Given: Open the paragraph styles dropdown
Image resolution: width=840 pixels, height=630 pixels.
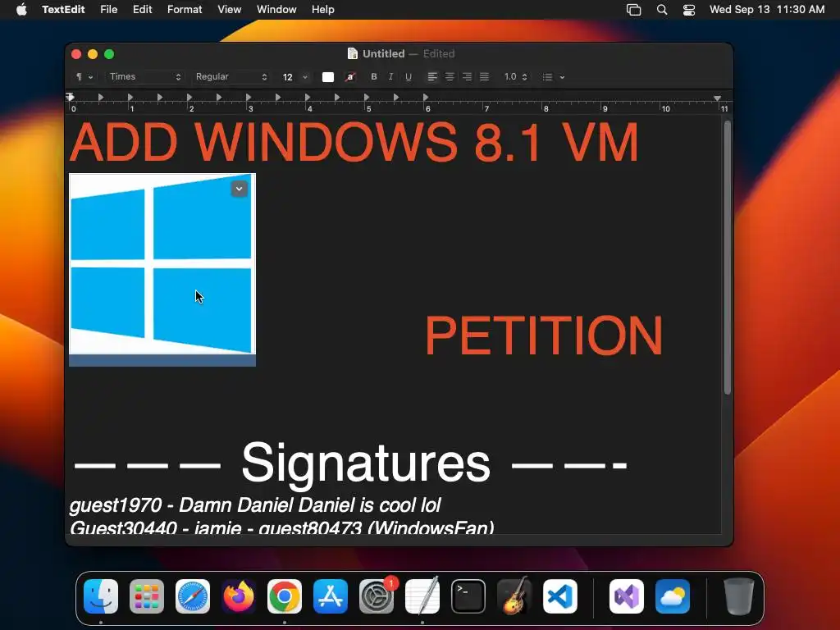Looking at the screenshot, I should click(x=84, y=77).
